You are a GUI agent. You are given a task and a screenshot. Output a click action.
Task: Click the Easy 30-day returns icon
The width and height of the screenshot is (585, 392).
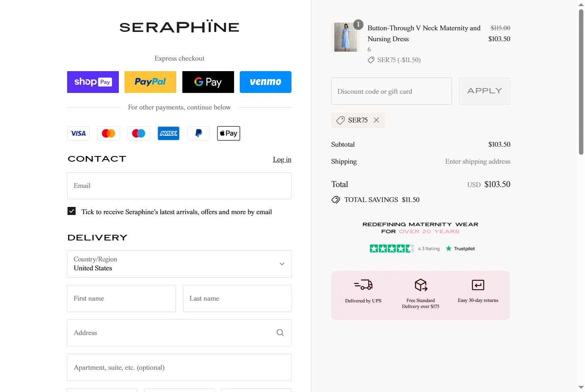pyautogui.click(x=478, y=285)
